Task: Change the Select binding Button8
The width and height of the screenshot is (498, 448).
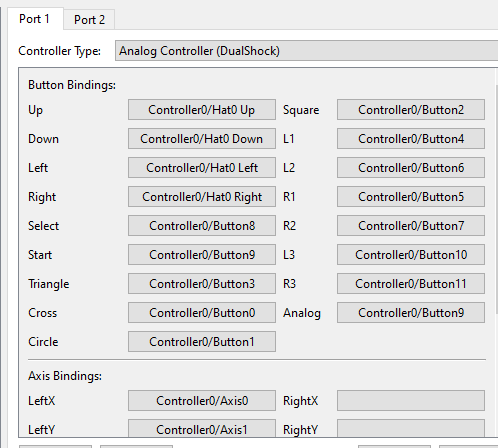Action: pos(202,226)
